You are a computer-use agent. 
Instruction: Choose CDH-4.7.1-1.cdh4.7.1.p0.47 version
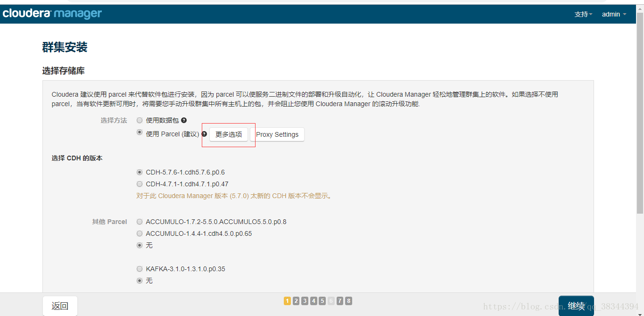(x=140, y=184)
